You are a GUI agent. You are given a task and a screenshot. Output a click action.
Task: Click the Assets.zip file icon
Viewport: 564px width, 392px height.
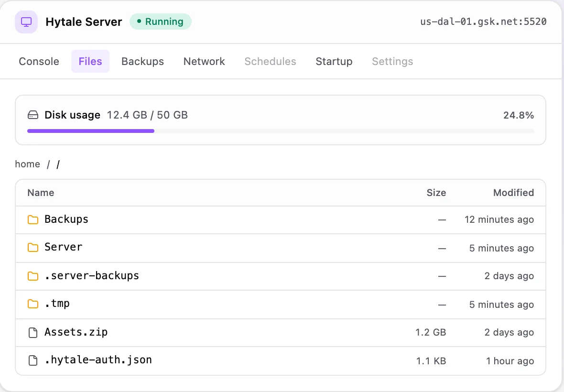(33, 333)
